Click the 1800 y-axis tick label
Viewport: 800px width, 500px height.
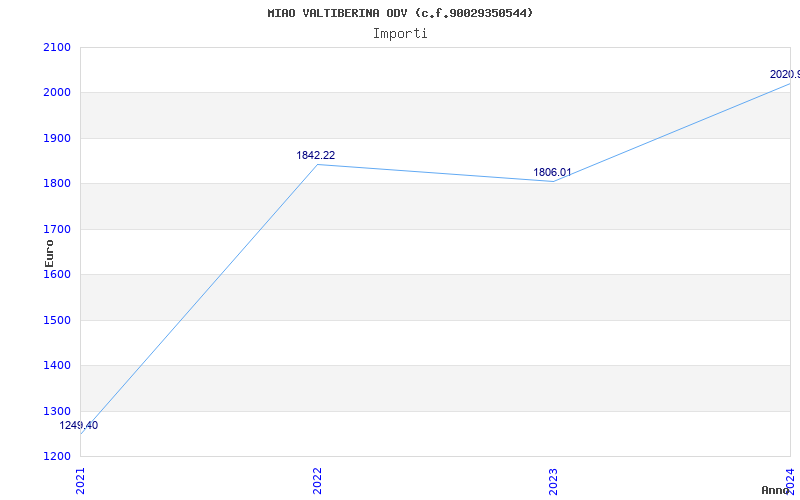57,184
